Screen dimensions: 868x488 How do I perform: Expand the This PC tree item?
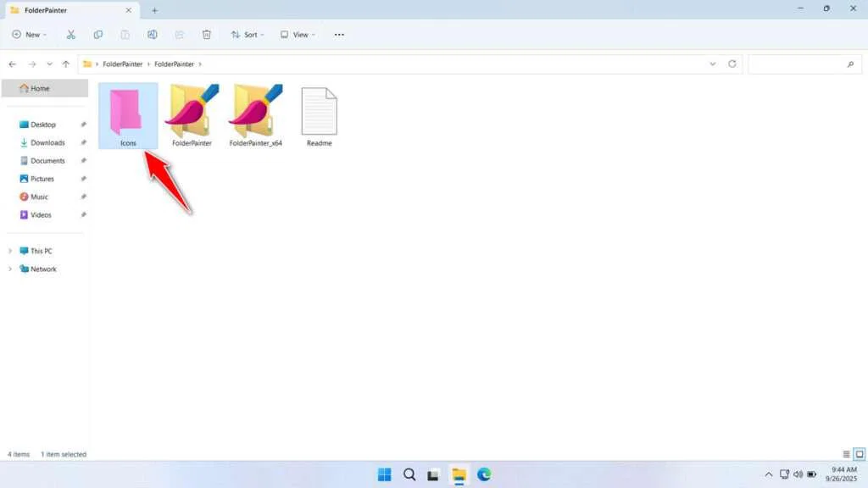[x=10, y=251]
